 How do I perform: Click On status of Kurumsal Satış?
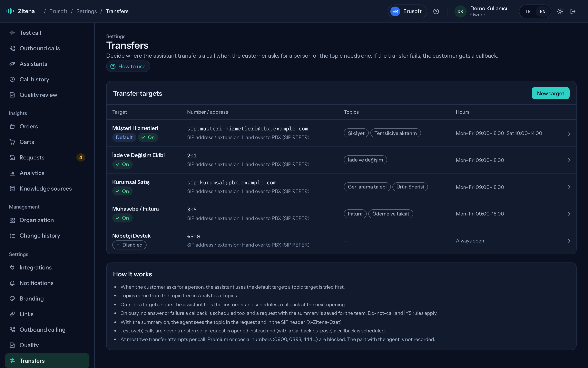(122, 191)
